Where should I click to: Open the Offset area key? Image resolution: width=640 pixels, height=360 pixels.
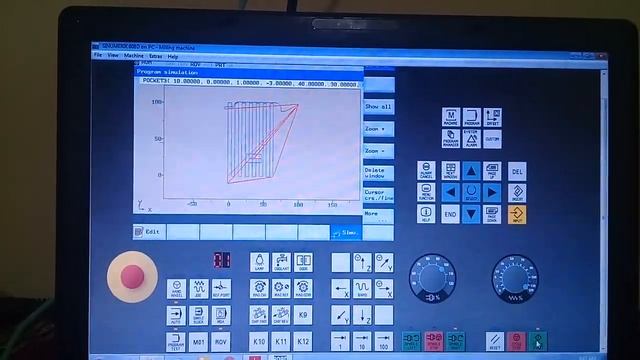pos(492,117)
